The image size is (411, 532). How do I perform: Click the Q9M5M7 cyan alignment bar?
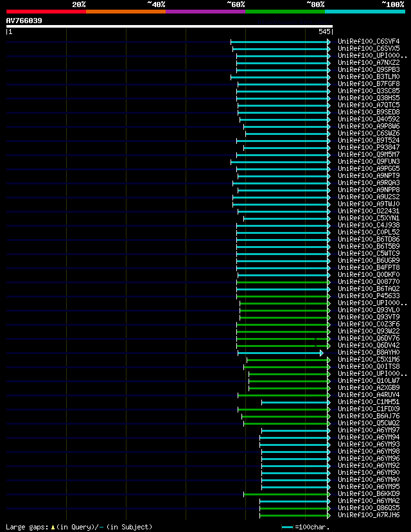[283, 155]
